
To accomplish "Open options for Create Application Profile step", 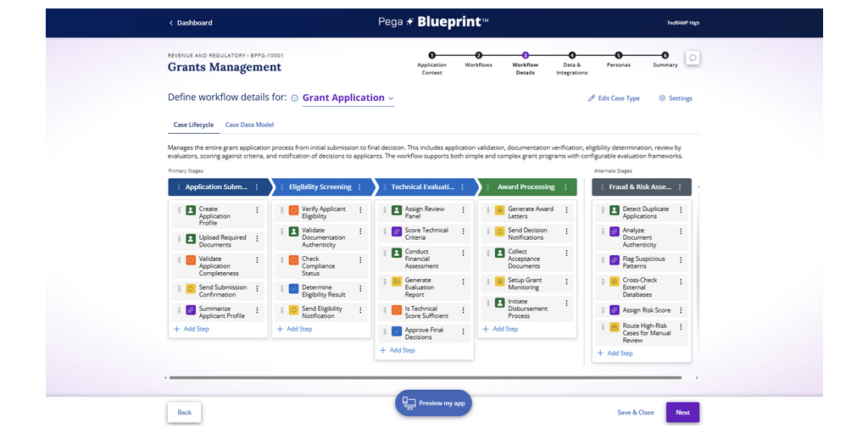I will pyautogui.click(x=257, y=210).
